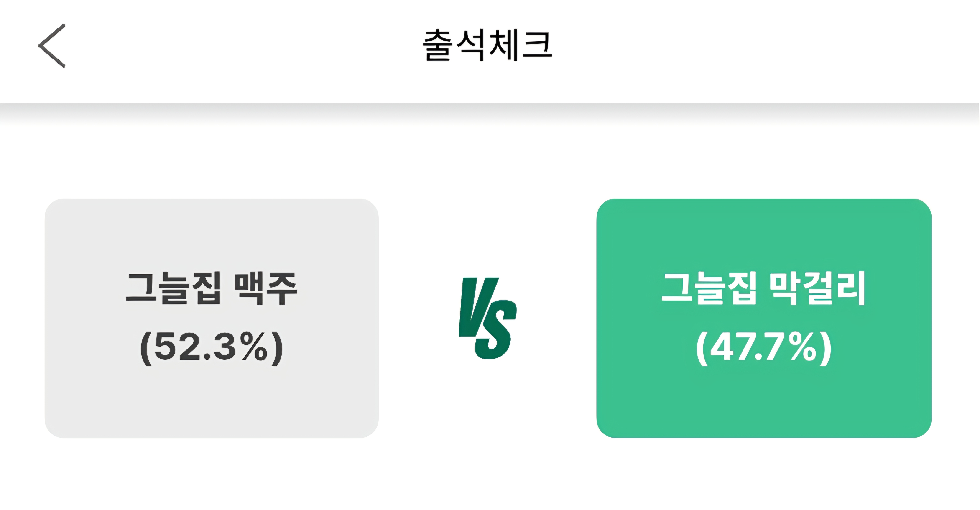Go back using the left arrow icon
This screenshot has height=510, width=980.
(52, 46)
